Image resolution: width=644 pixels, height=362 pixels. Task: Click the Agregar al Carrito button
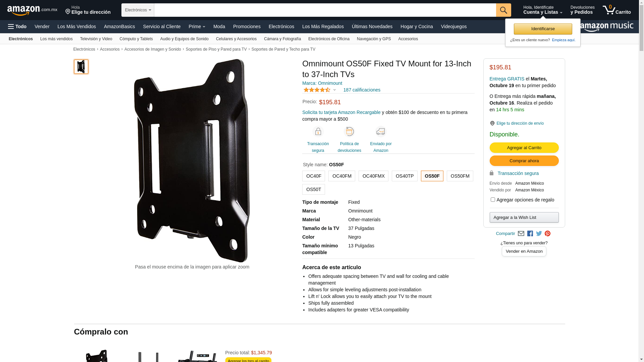coord(524,148)
